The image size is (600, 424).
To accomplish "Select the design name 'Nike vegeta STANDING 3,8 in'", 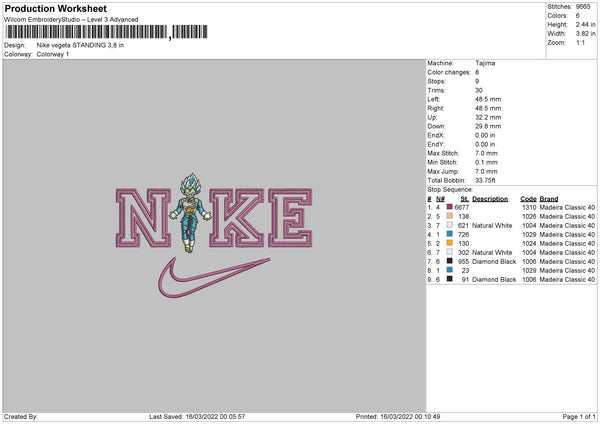I will (x=80, y=45).
